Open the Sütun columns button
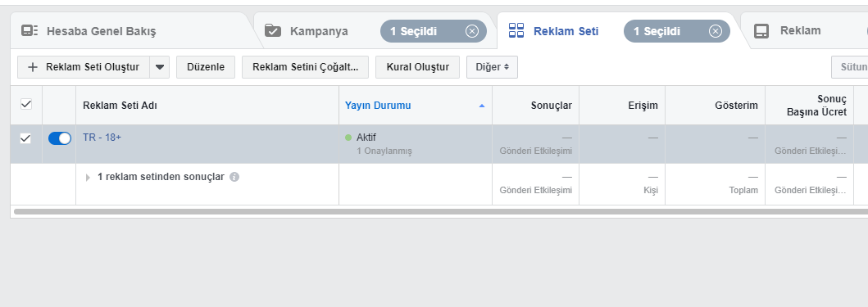 click(850, 67)
